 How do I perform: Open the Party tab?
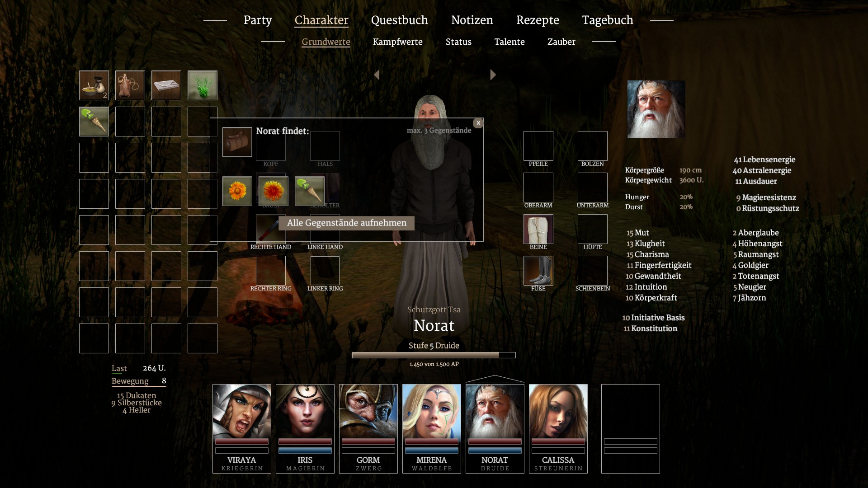tap(258, 20)
